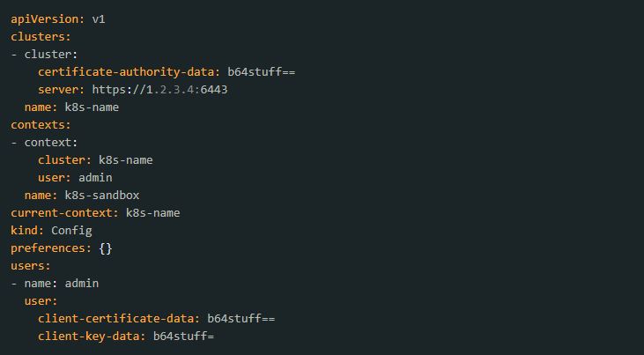Viewport: 644px width, 355px height.
Task: Place cursor on the clusters key
Action: (41, 37)
